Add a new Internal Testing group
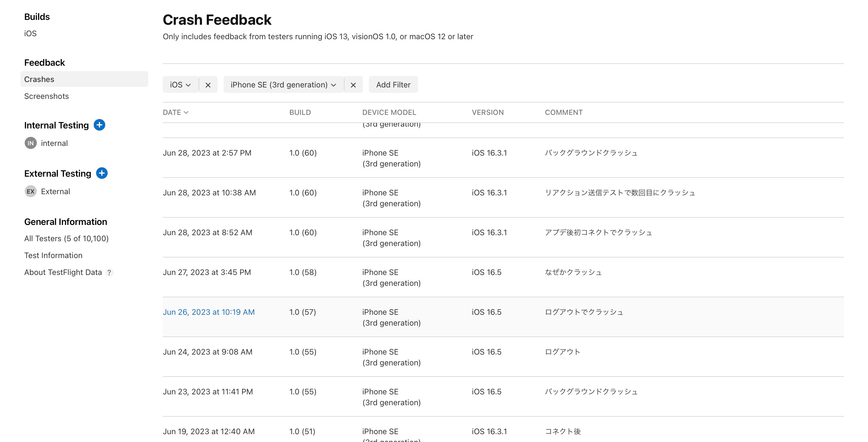 [x=99, y=125]
